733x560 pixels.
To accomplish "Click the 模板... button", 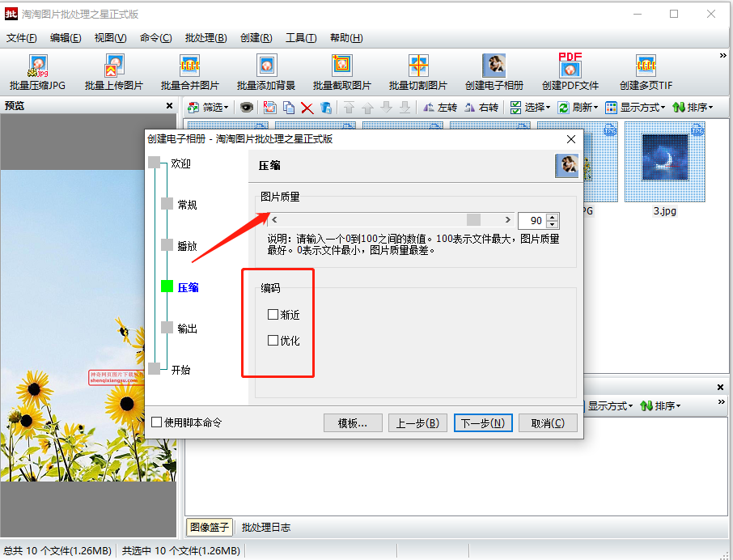I will (x=353, y=423).
